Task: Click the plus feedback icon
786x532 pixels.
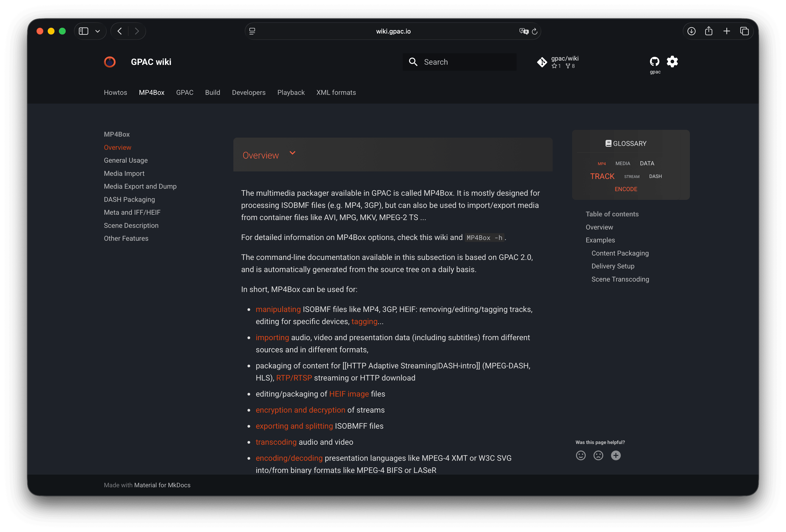Action: 616,456
